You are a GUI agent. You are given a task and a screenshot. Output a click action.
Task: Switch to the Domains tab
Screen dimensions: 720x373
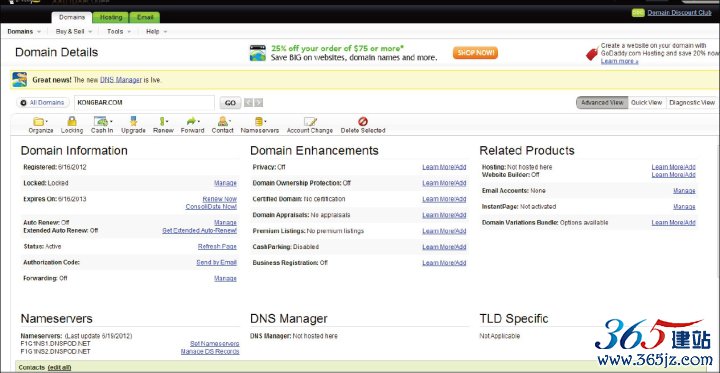point(72,17)
